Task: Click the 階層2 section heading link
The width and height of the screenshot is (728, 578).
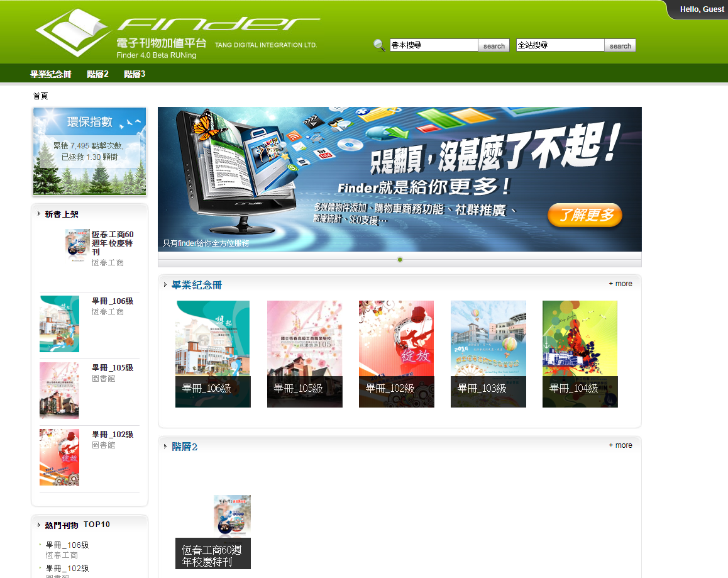Action: 185,447
